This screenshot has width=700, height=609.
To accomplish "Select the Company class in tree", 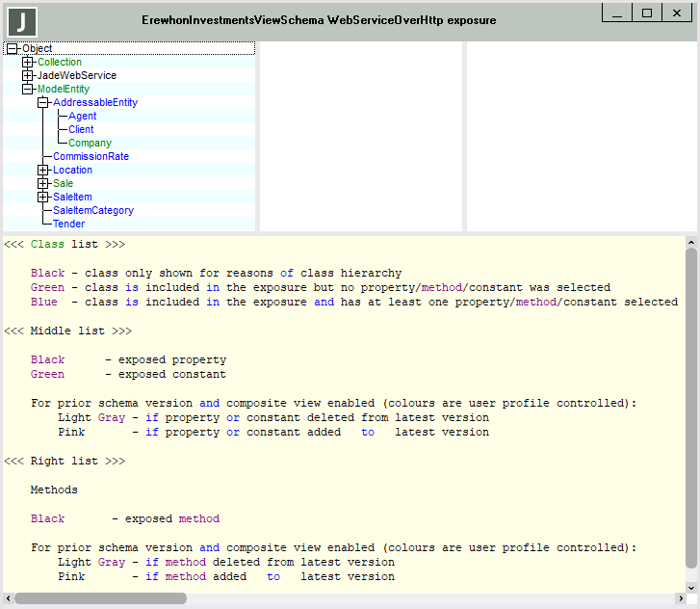I will [x=90, y=144].
